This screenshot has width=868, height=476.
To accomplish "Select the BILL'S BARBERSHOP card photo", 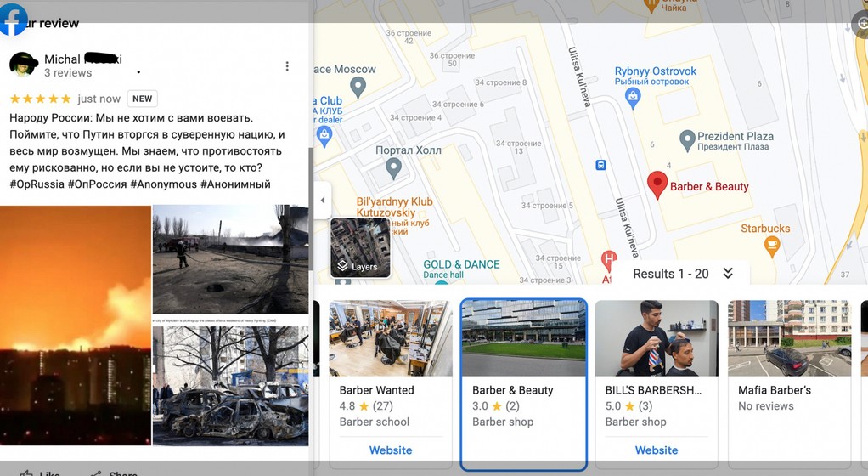I will [657, 338].
